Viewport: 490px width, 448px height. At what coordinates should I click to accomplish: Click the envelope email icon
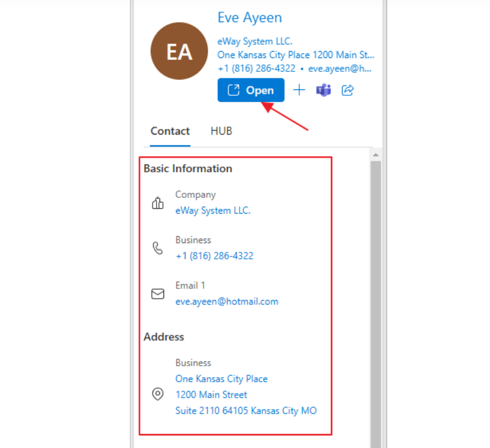tap(158, 294)
